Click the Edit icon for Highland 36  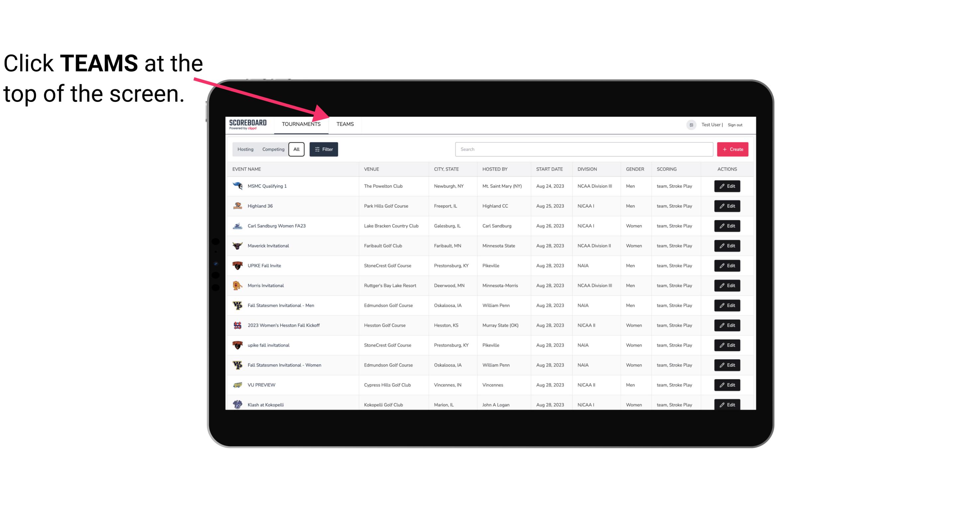click(728, 206)
